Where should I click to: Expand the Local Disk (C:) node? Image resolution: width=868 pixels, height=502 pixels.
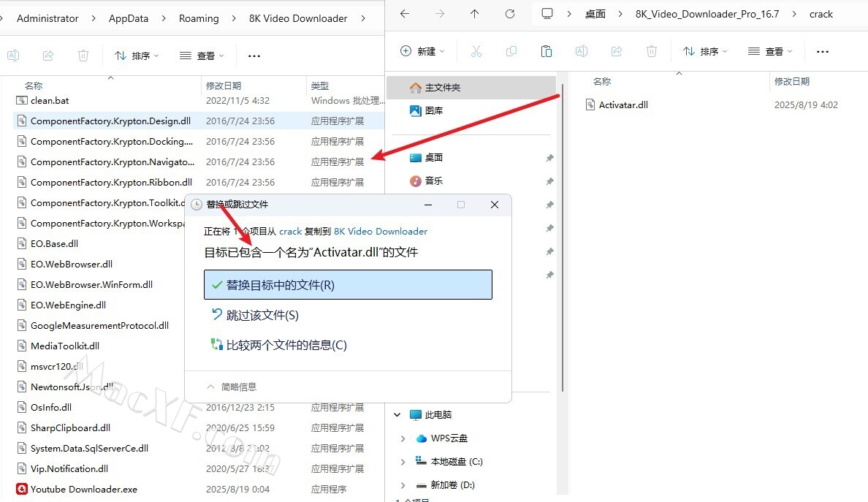403,462
